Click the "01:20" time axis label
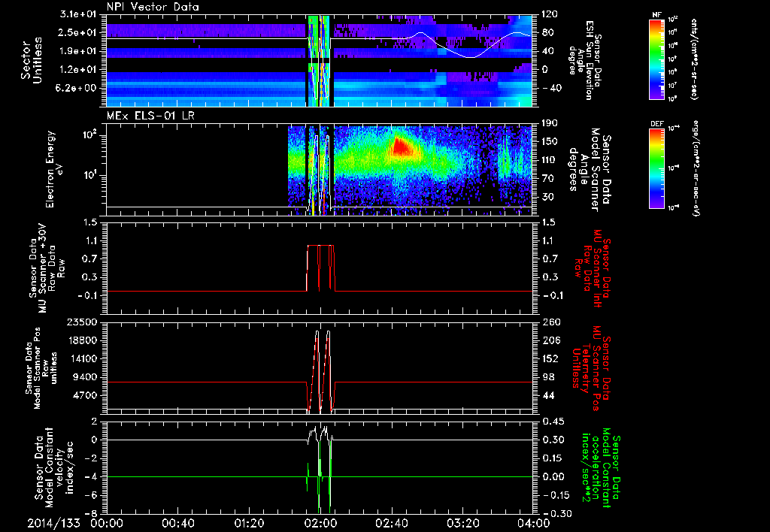The height and width of the screenshot is (532, 770). (249, 523)
